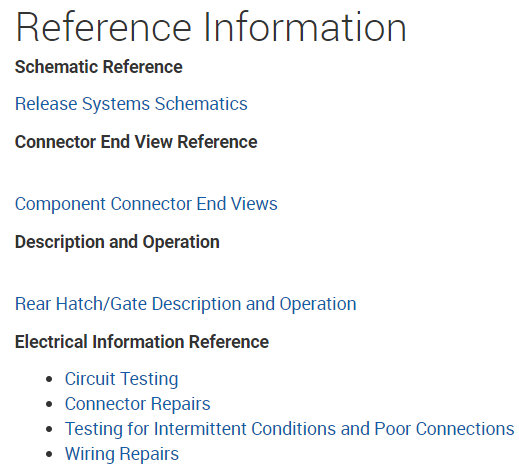Open Testing for Intermittent Conditions and Poor Connections

[x=290, y=429]
